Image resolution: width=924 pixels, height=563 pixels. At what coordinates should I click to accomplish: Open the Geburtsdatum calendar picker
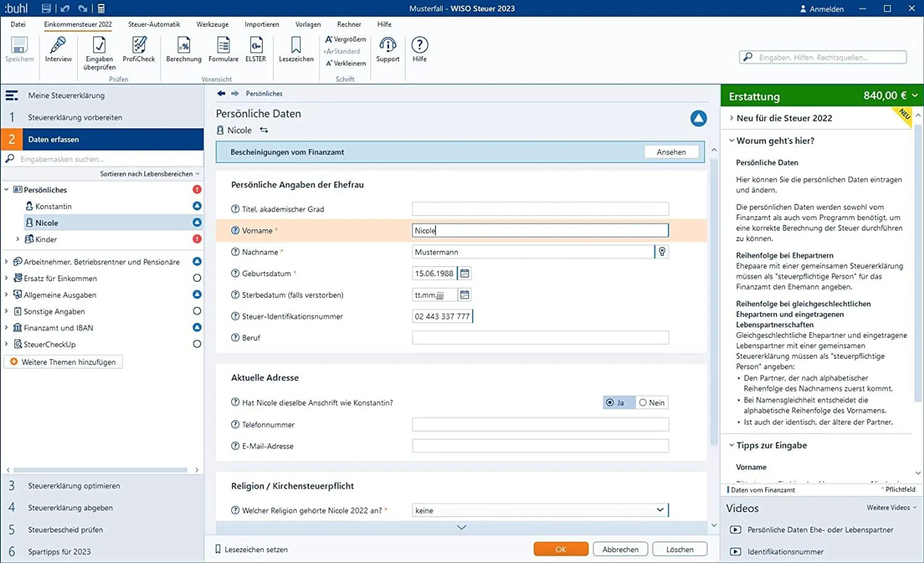465,273
